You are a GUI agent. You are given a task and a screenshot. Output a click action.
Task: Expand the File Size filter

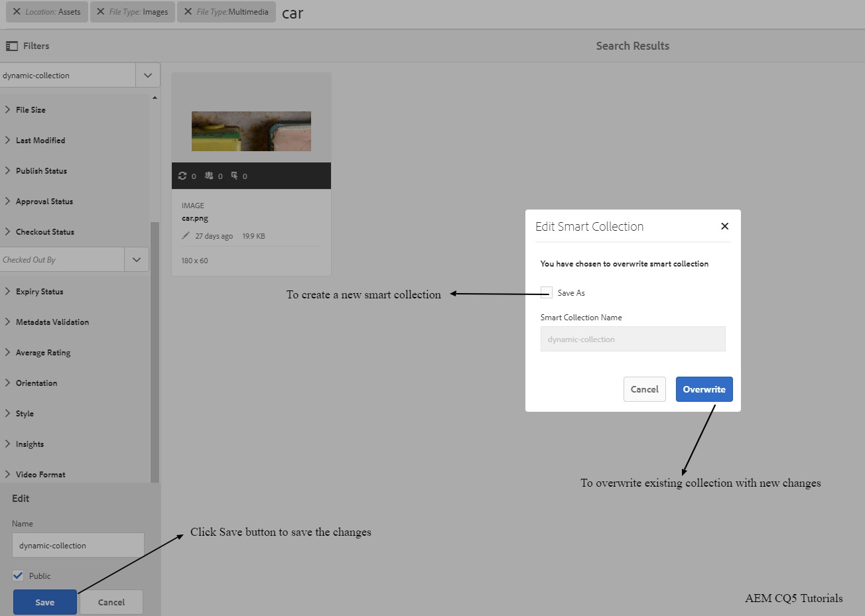coord(8,110)
